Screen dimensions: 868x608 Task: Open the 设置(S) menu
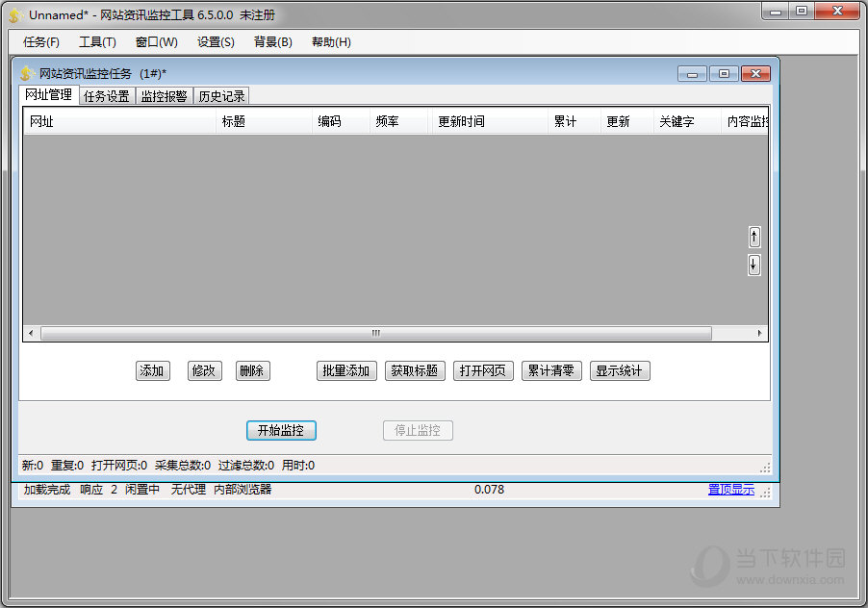click(x=216, y=42)
